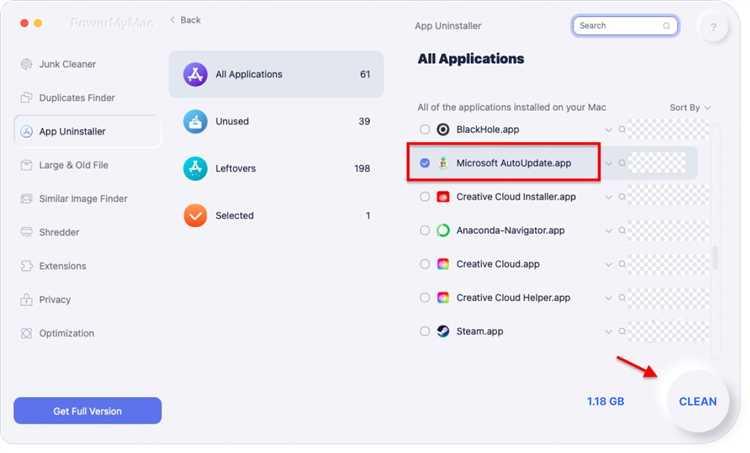The image size is (750, 453).
Task: Check the Creative Cloud Installer.app checkbox
Action: [x=424, y=197]
